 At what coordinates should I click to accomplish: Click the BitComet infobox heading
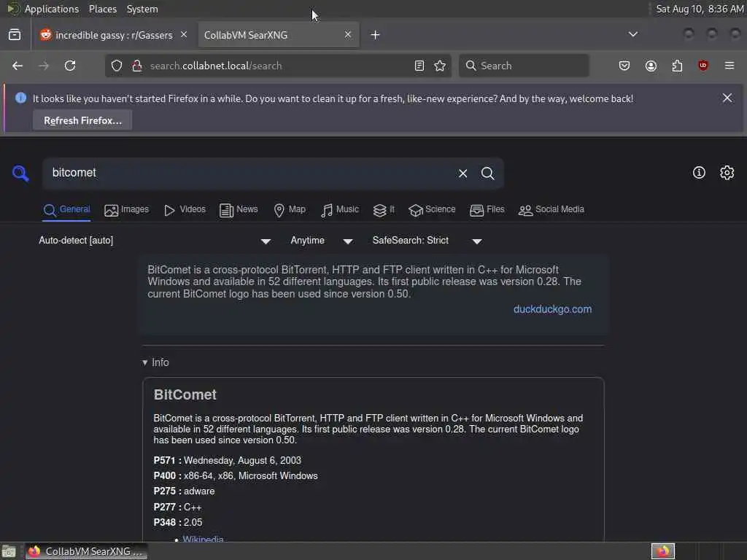185,394
